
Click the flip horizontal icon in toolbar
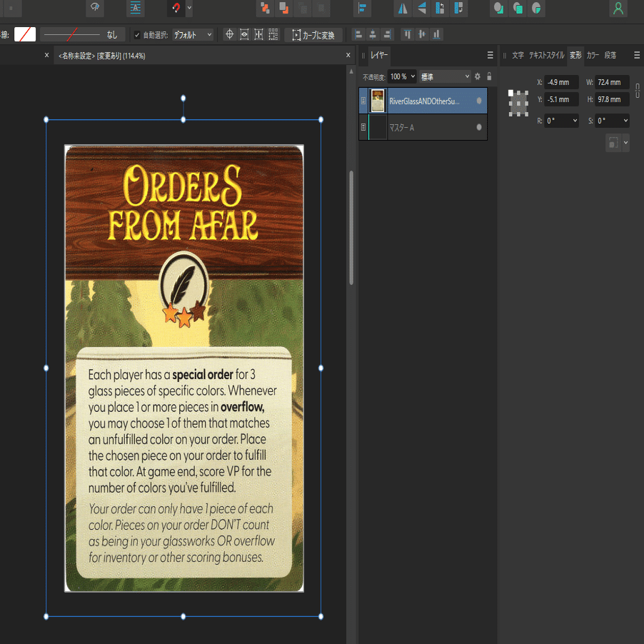point(403,9)
